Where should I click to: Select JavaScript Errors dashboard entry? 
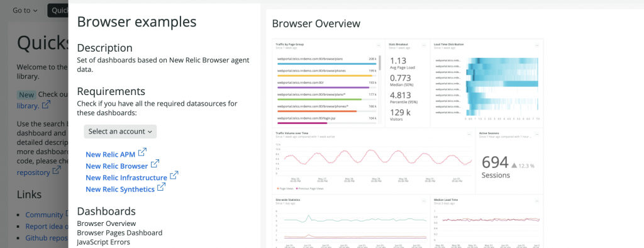pos(104,242)
